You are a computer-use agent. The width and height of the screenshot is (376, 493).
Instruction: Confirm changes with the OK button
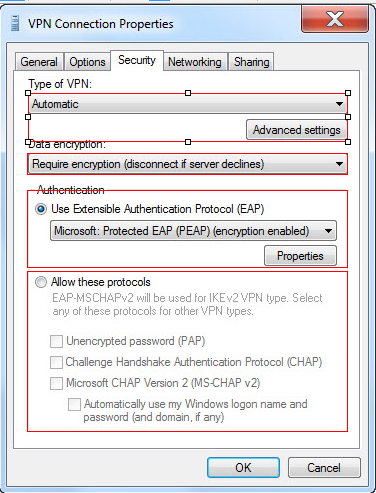[x=243, y=467]
